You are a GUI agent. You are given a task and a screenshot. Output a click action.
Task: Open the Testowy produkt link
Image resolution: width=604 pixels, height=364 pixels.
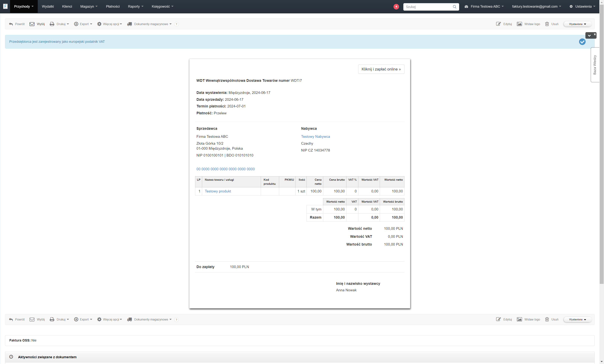218,191
